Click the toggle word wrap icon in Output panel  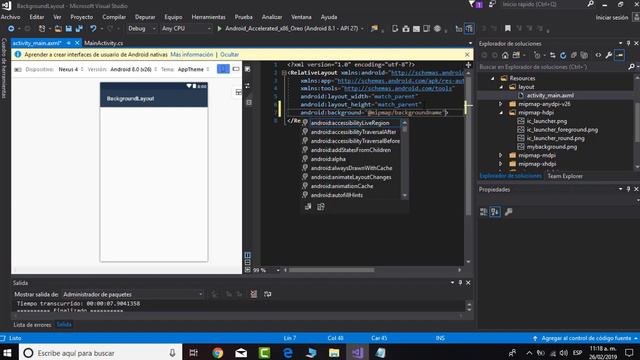coord(267,294)
